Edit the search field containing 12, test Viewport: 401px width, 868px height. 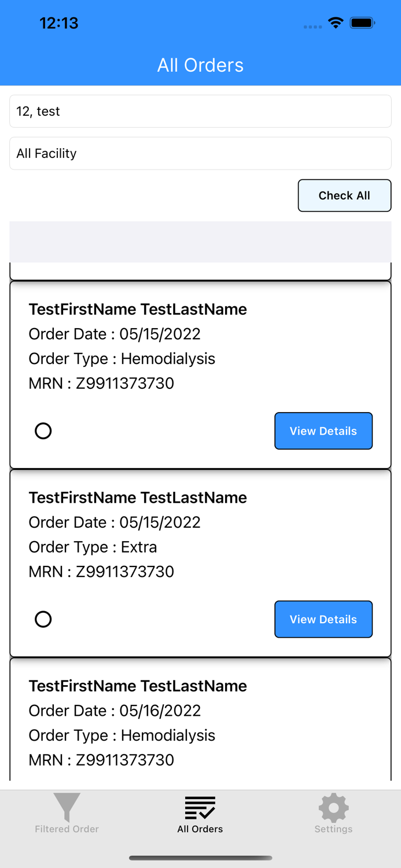tap(200, 111)
